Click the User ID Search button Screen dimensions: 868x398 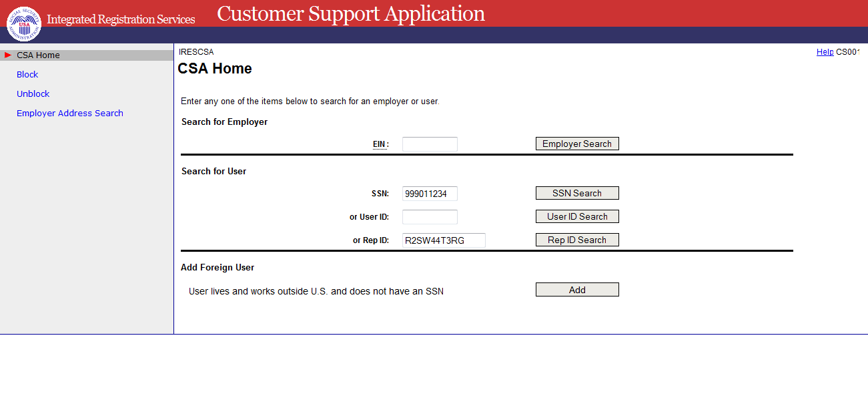pos(577,216)
